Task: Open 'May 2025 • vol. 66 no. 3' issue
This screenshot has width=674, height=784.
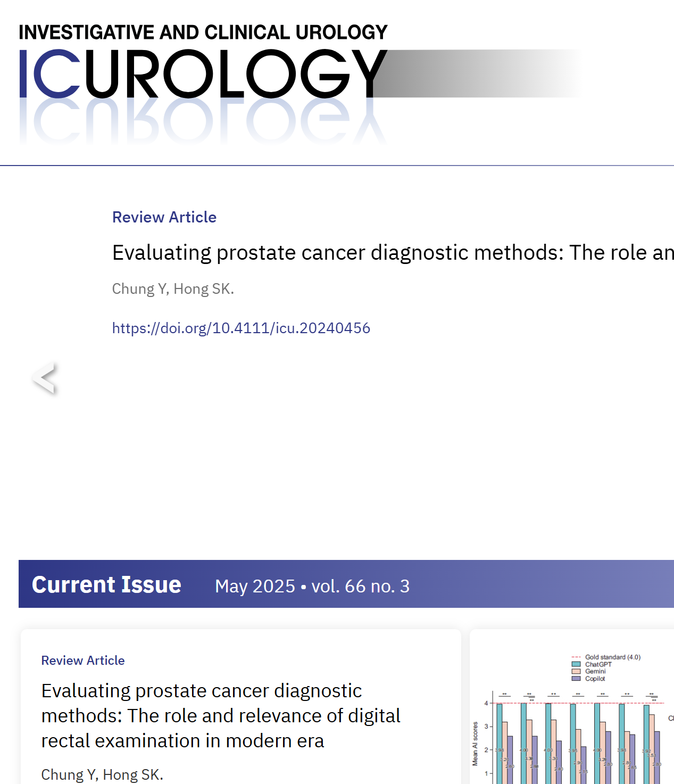Action: point(312,586)
